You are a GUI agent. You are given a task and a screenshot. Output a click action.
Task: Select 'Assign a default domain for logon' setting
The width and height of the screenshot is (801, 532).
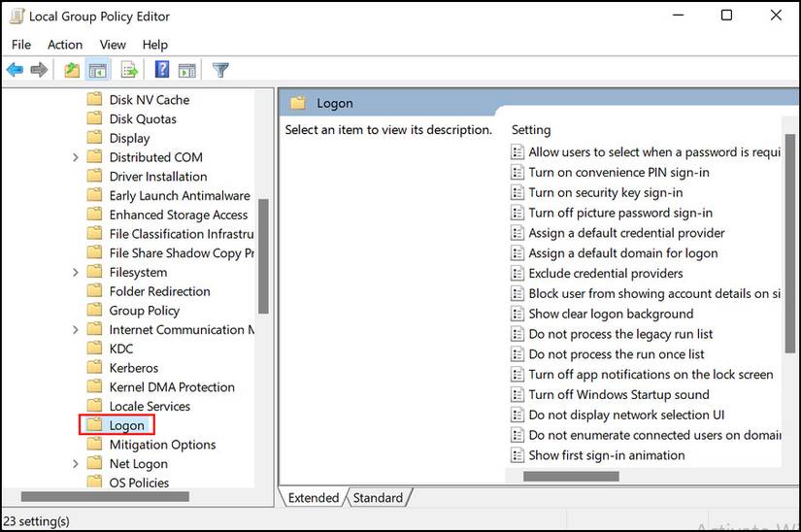click(x=622, y=252)
